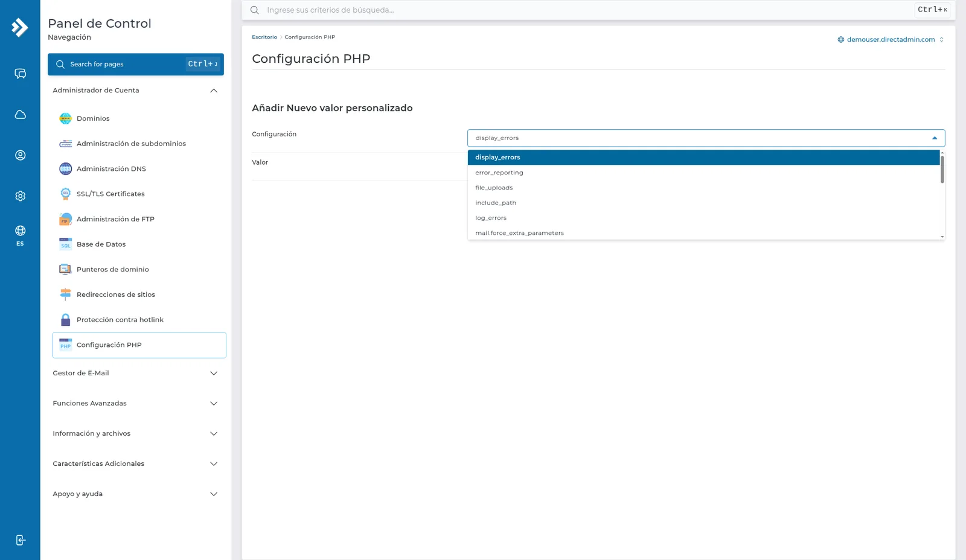This screenshot has width=966, height=560.
Task: Choose display_errors from dropdown list
Action: (x=703, y=157)
